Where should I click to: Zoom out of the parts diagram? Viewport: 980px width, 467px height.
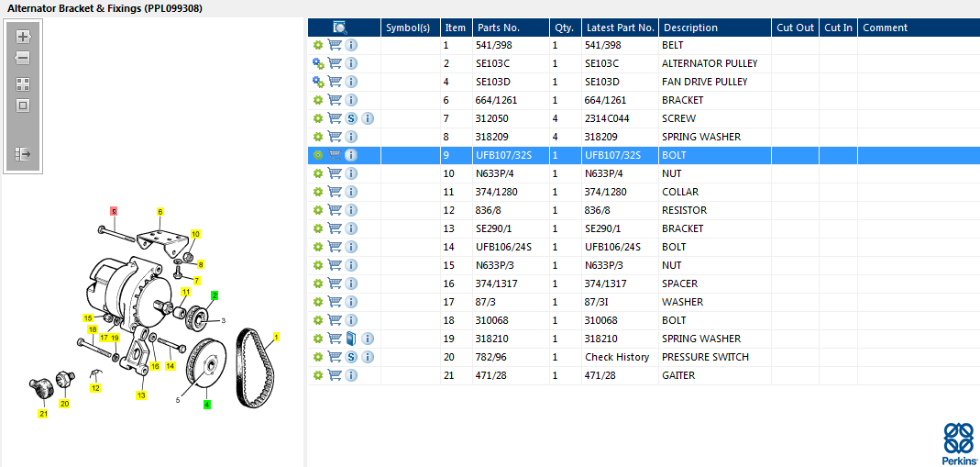(x=23, y=58)
